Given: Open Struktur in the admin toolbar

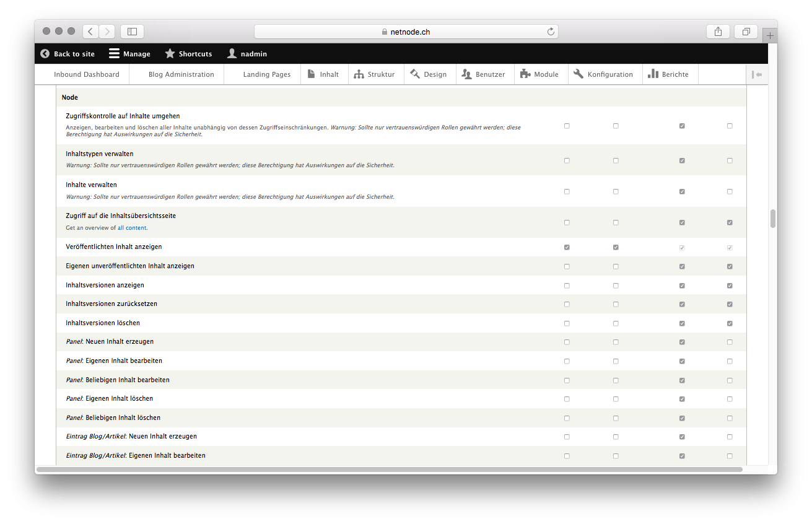Looking at the screenshot, I should point(374,74).
